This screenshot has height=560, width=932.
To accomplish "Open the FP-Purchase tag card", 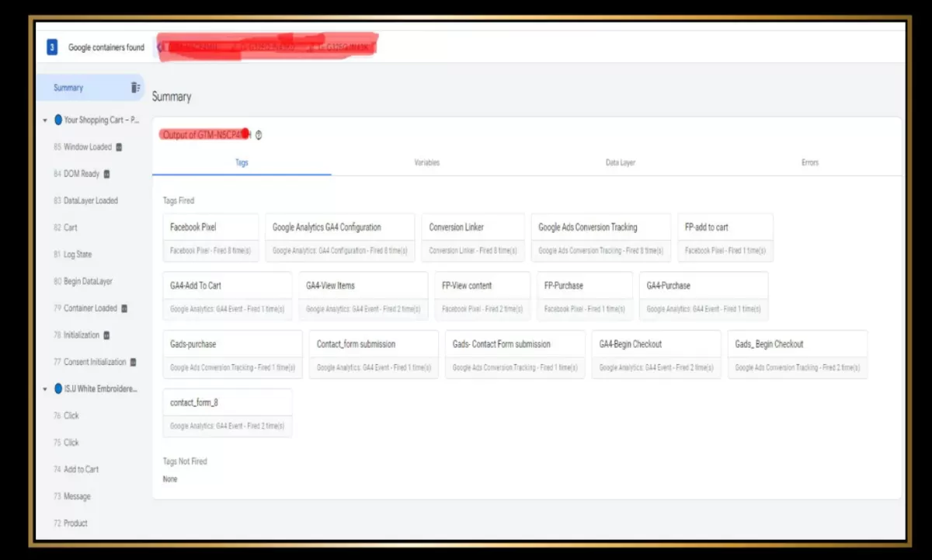I will pyautogui.click(x=585, y=296).
